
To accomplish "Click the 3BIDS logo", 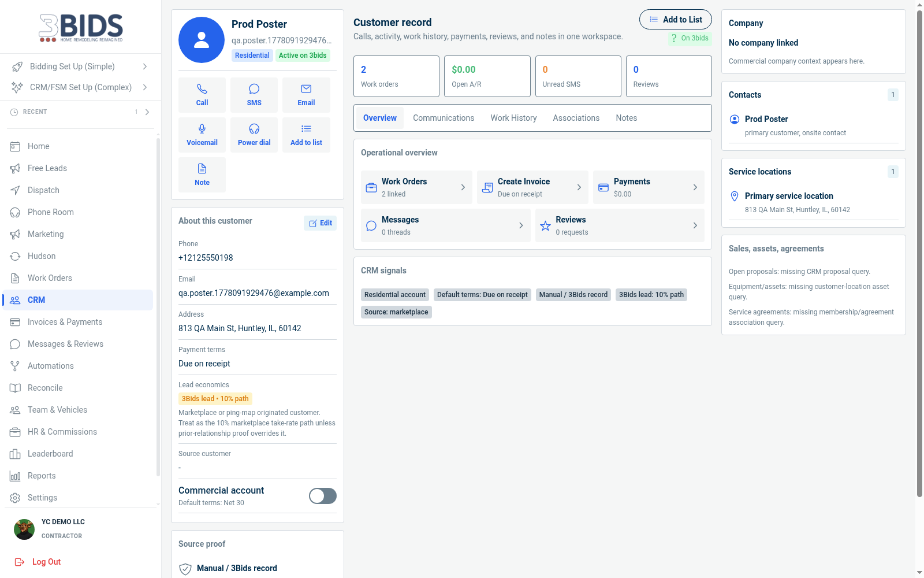I will (x=81, y=28).
